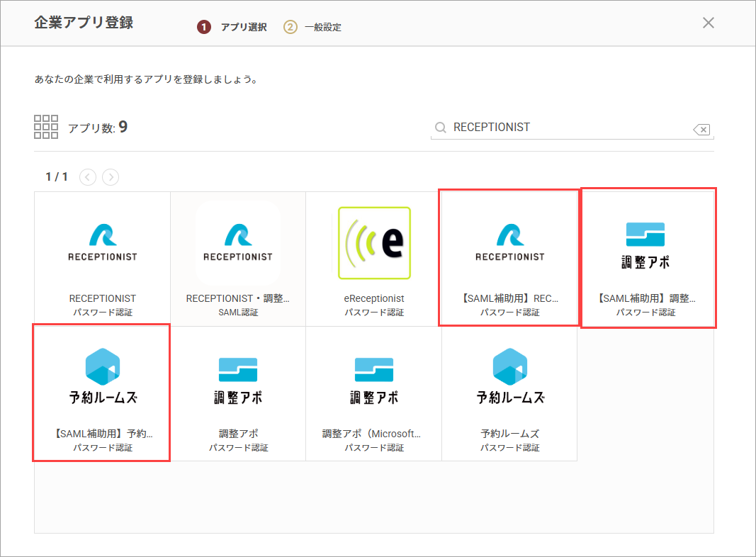Choose the 調整アポ password-auth app icon
This screenshot has width=756, height=557.
coord(238,381)
